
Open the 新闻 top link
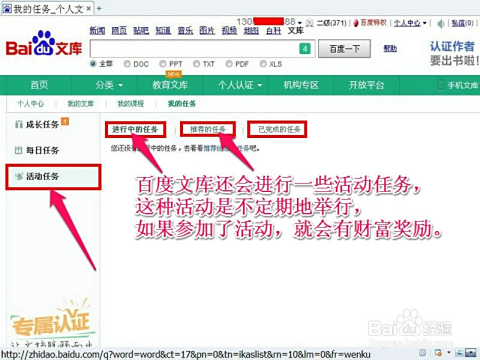97,31
